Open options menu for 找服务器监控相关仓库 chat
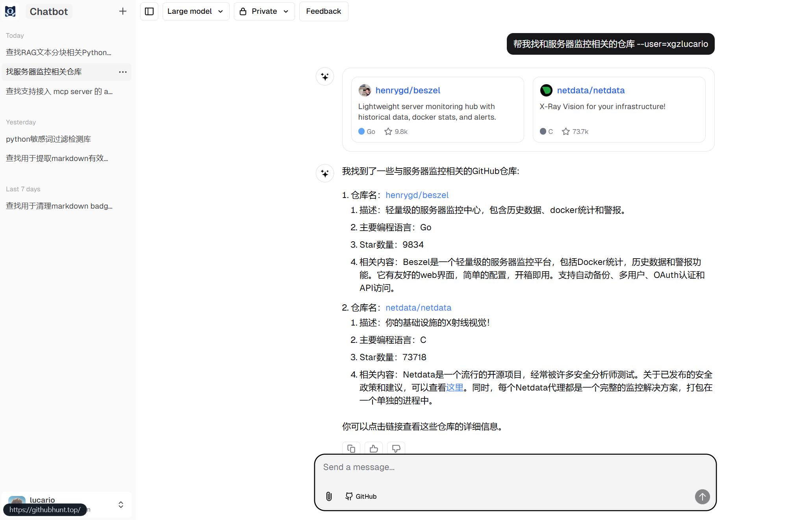This screenshot has width=812, height=520. (x=123, y=72)
